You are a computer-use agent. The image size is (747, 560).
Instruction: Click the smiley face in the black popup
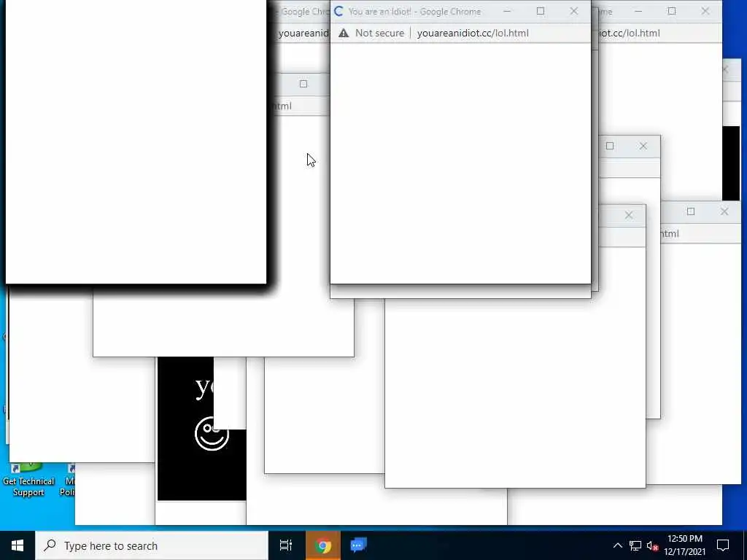(x=212, y=433)
